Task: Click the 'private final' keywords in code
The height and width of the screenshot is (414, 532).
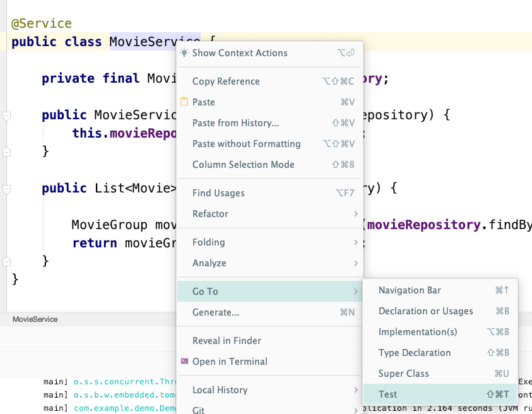Action: 90,78
